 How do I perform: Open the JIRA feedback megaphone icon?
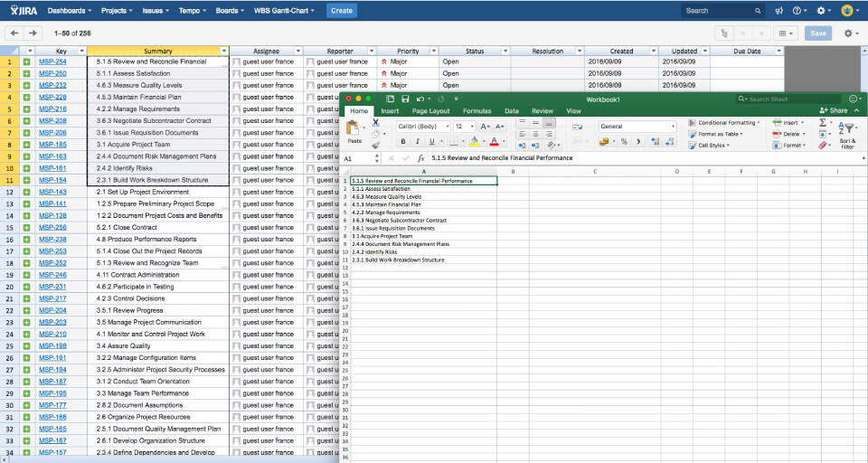click(x=778, y=11)
